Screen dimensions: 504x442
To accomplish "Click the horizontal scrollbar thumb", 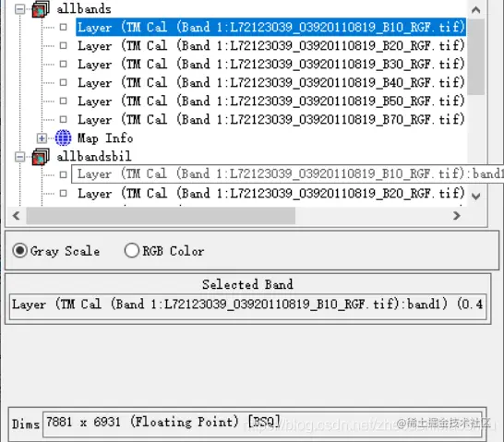I will [x=161, y=216].
